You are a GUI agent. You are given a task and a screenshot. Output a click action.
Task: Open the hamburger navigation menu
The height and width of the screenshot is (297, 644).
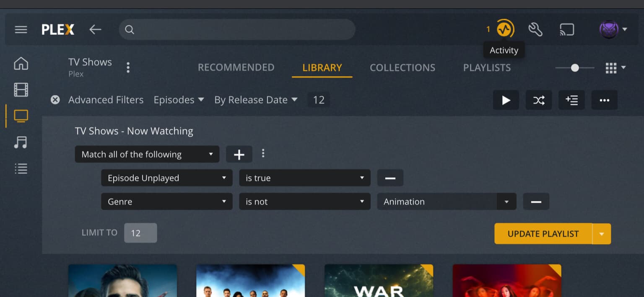tap(21, 29)
